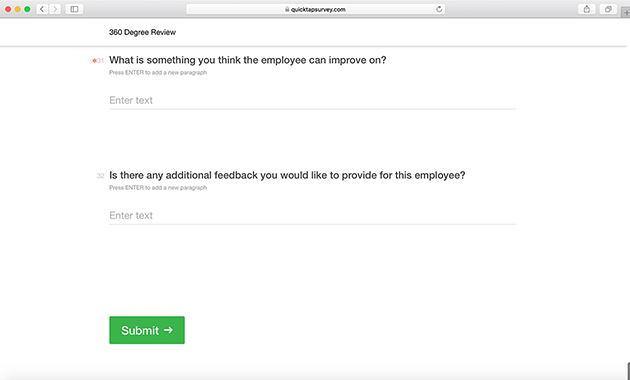Screen dimensions: 630x380
Task: Click the red required marker on question 31
Action: click(x=94, y=61)
